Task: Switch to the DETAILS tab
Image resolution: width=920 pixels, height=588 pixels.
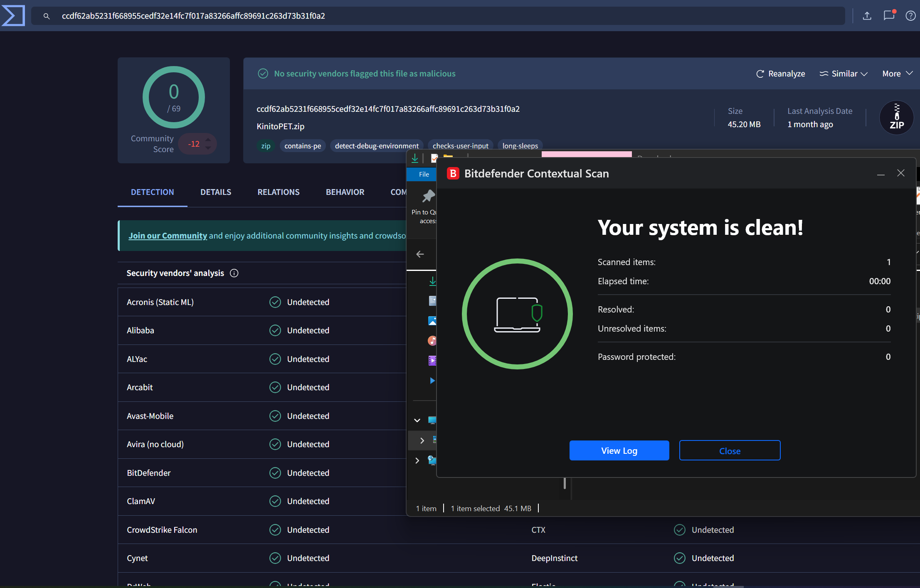Action: click(x=215, y=192)
